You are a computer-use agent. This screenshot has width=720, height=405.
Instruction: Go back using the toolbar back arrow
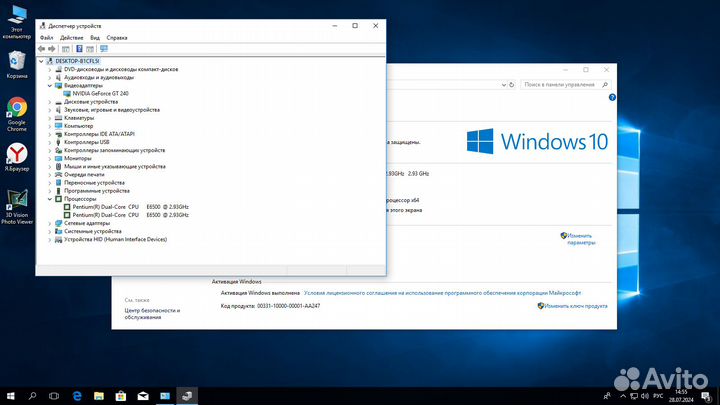pos(42,49)
